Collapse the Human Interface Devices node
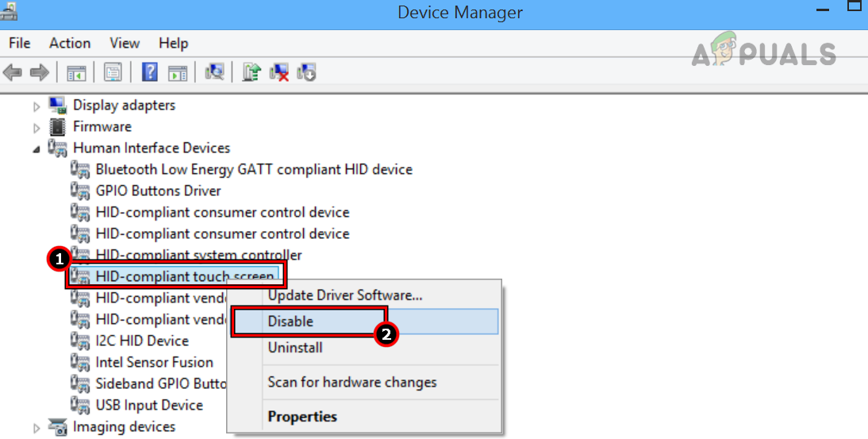This screenshot has height=439, width=868. pyautogui.click(x=36, y=148)
